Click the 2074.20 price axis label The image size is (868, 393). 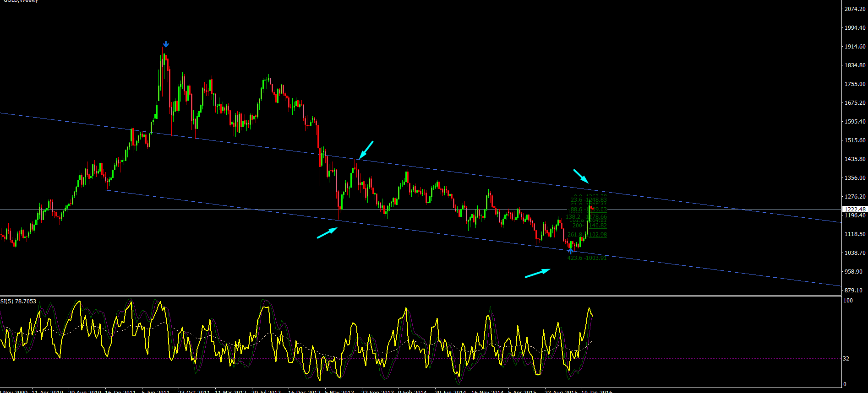(855, 9)
